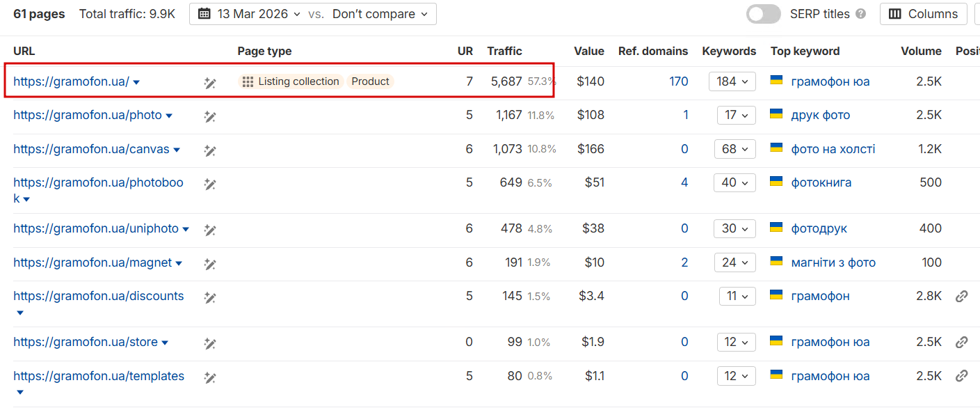
Task: Click the link icon in the store row
Action: [961, 343]
